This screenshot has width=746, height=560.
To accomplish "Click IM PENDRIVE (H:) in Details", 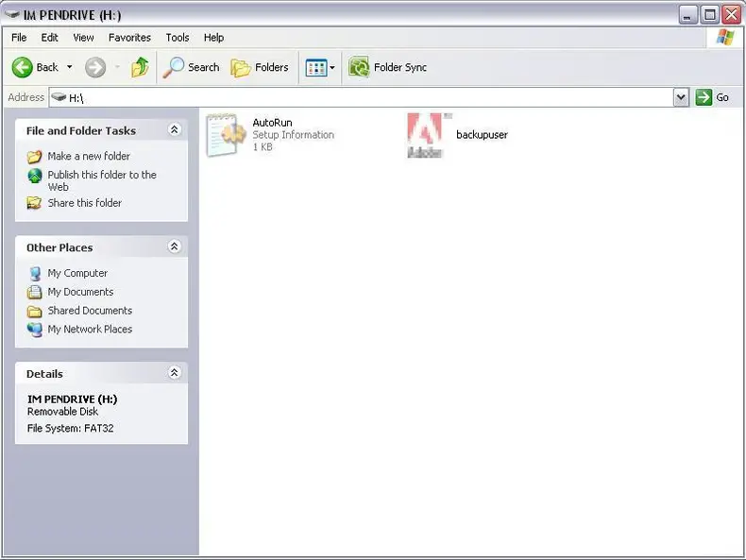I will [73, 399].
